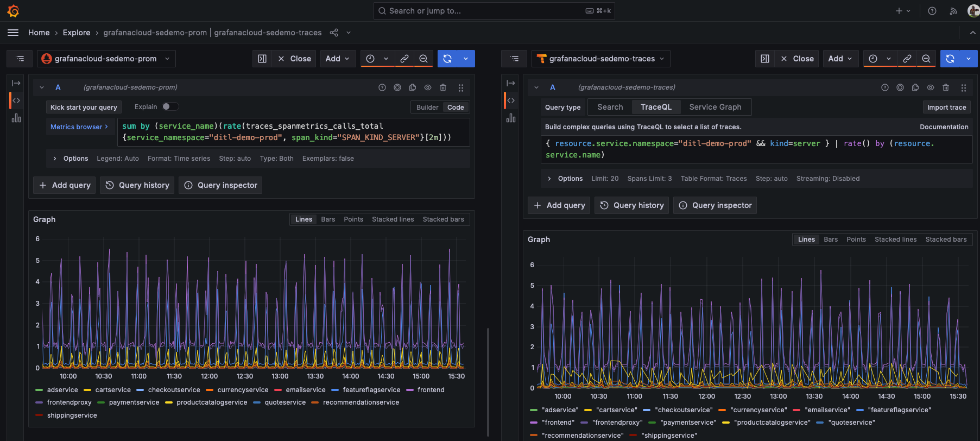Click the frontend legend color swatch in left graph
The width and height of the screenshot is (980, 441).
coord(410,390)
